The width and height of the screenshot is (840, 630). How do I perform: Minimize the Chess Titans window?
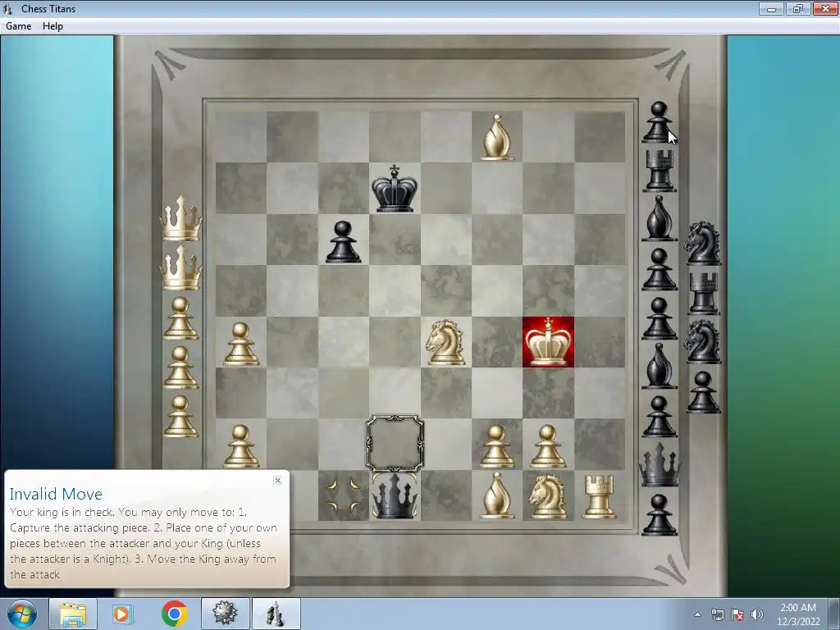[771, 8]
